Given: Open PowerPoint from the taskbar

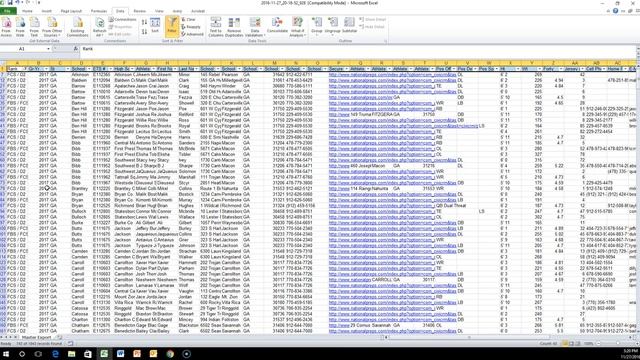Looking at the screenshot, I should click(x=137, y=354).
